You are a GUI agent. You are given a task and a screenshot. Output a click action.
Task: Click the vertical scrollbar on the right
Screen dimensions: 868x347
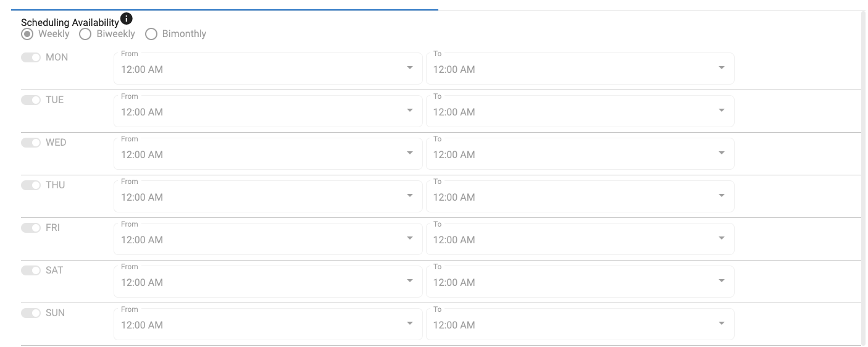point(863,178)
